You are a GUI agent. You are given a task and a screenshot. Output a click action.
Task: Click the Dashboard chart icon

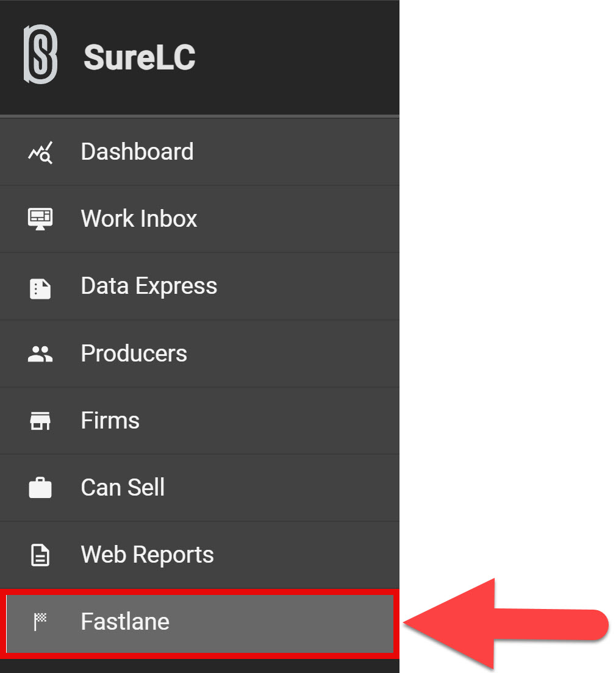40,152
